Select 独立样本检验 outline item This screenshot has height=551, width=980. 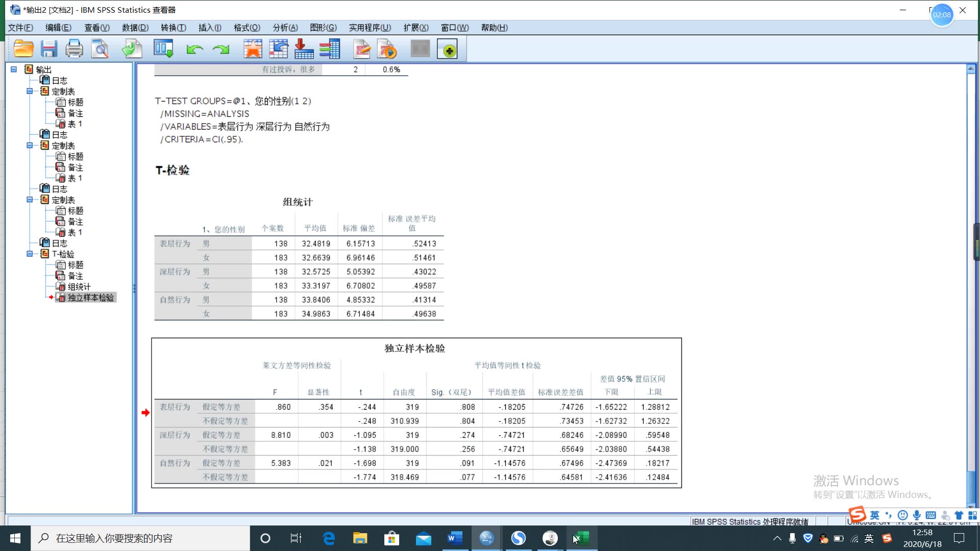(90, 297)
